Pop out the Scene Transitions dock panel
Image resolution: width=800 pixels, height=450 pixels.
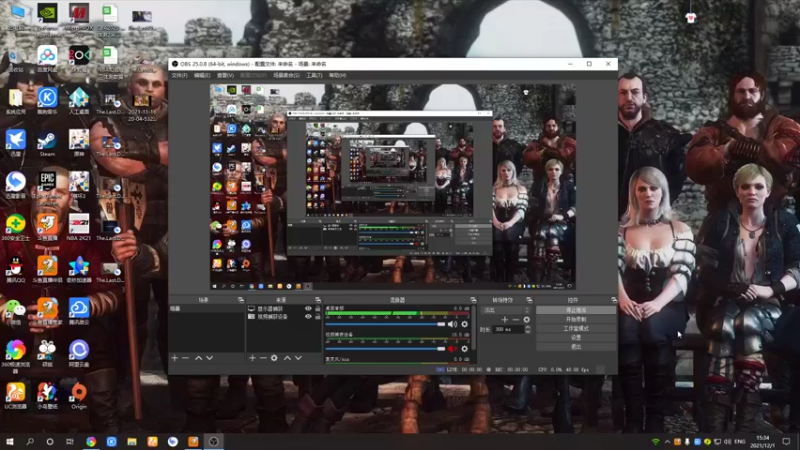coord(529,300)
